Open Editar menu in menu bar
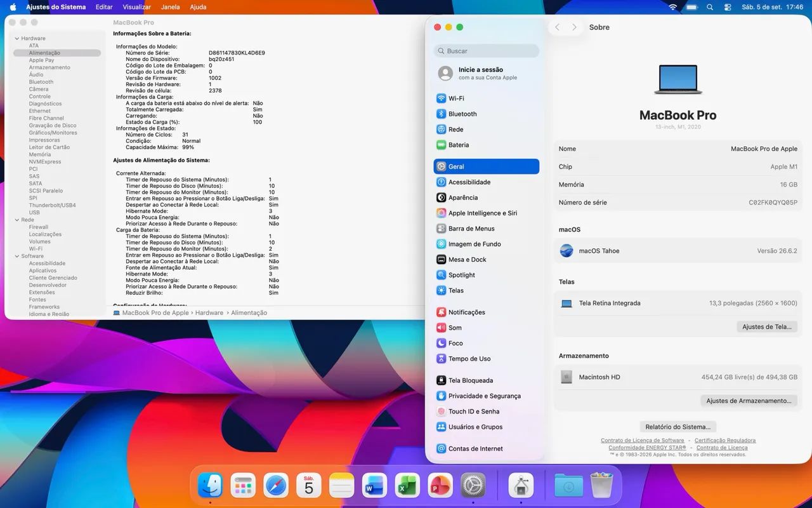 104,7
